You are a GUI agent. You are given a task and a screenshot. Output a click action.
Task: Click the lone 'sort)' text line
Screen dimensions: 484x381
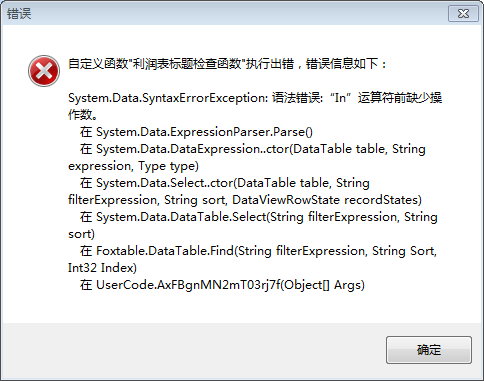coord(81,234)
